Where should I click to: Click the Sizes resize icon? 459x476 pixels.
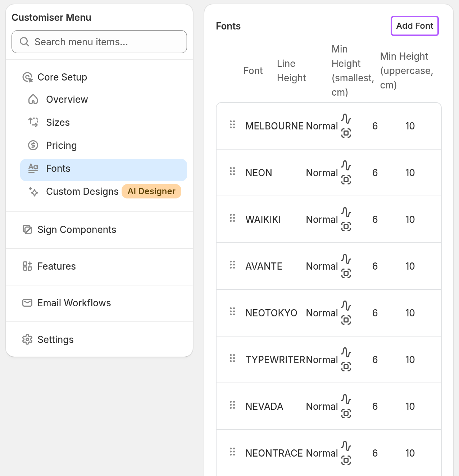[x=33, y=122]
